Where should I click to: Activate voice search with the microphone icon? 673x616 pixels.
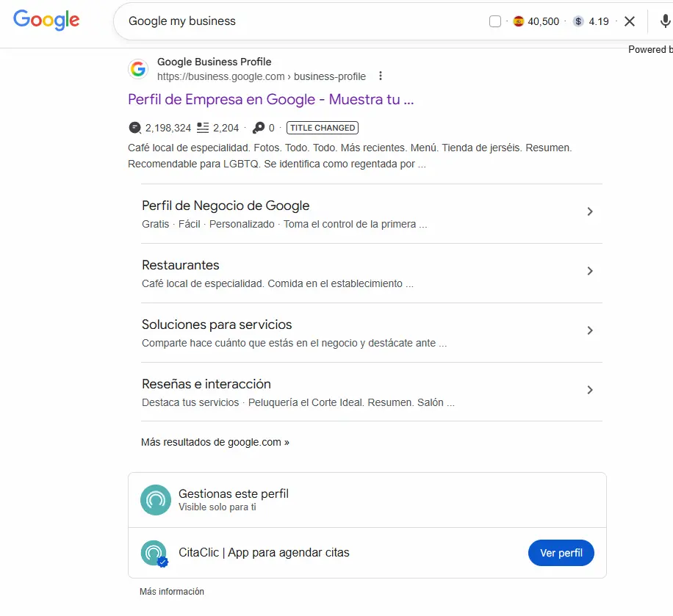point(664,21)
